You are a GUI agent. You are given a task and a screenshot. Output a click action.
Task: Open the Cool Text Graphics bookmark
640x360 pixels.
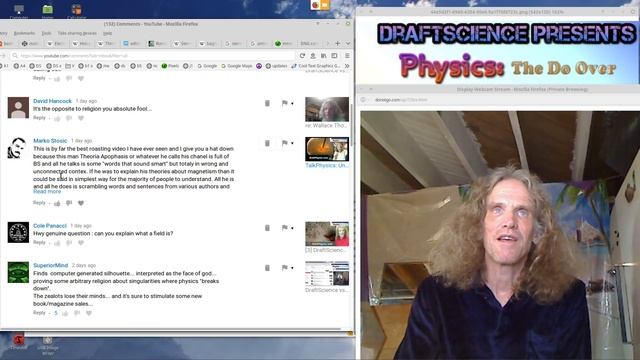pos(316,66)
